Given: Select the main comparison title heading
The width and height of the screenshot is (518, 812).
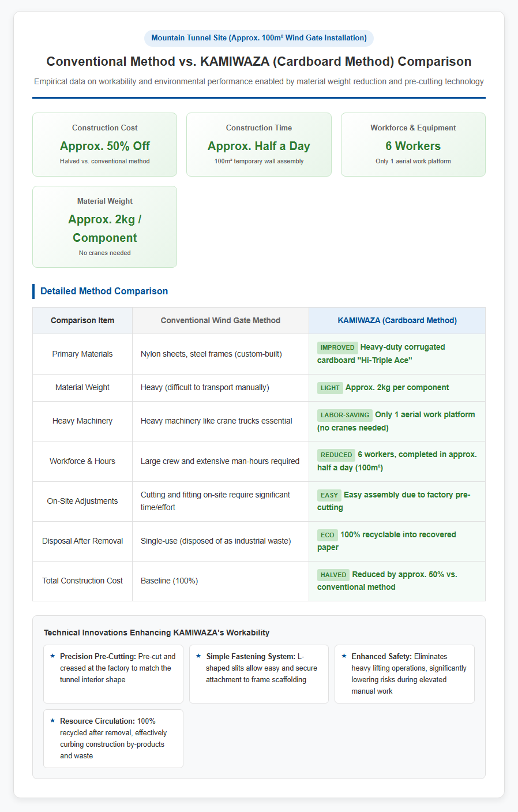Looking at the screenshot, I should pyautogui.click(x=259, y=61).
